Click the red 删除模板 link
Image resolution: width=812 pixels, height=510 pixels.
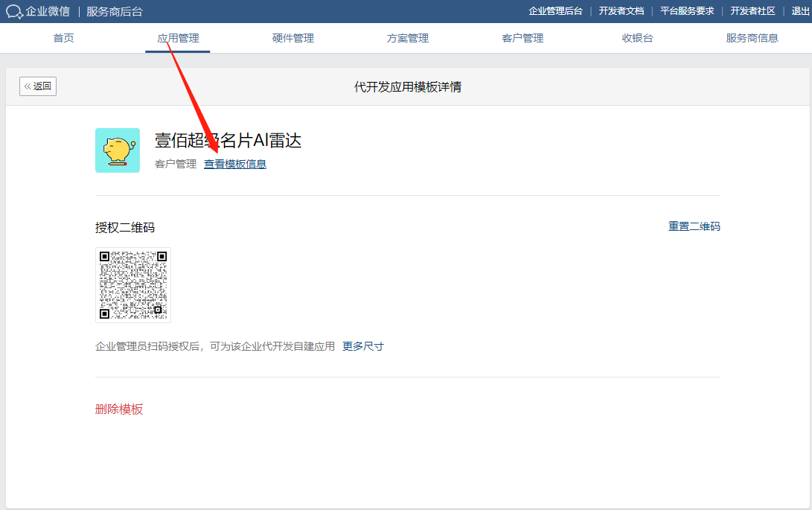119,409
